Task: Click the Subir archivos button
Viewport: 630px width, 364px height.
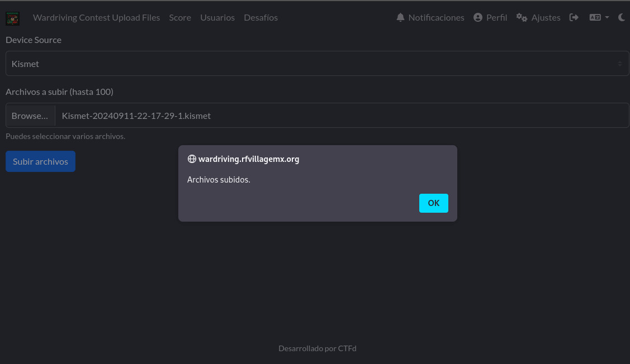Action: click(40, 161)
